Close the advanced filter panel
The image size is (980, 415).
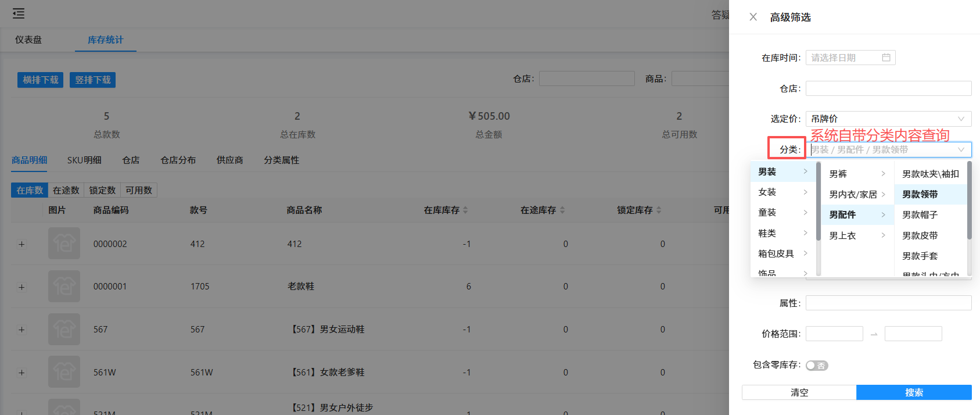tap(753, 17)
